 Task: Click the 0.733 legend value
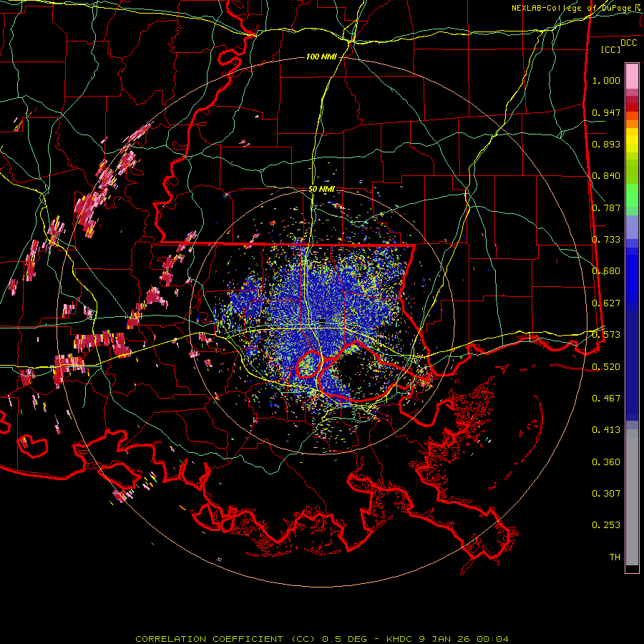coord(606,240)
